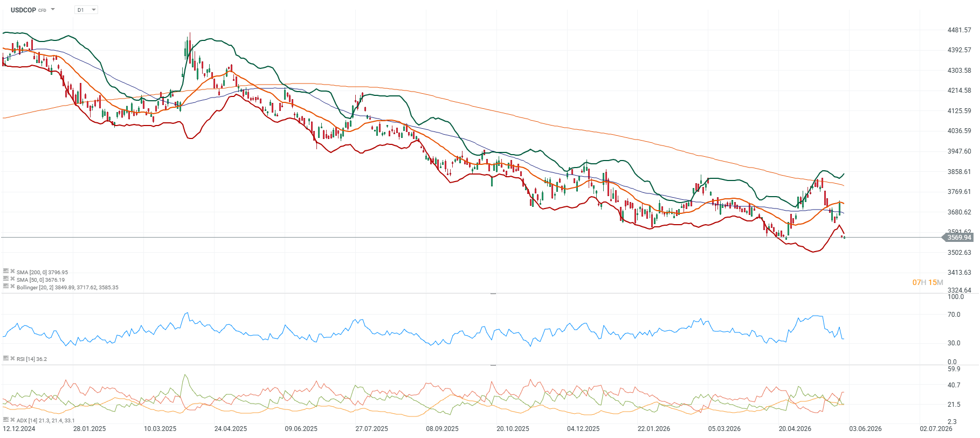Viewport: 980px width, 438px height.
Task: Open settings for ADX [14] indicator
Action: click(x=6, y=420)
